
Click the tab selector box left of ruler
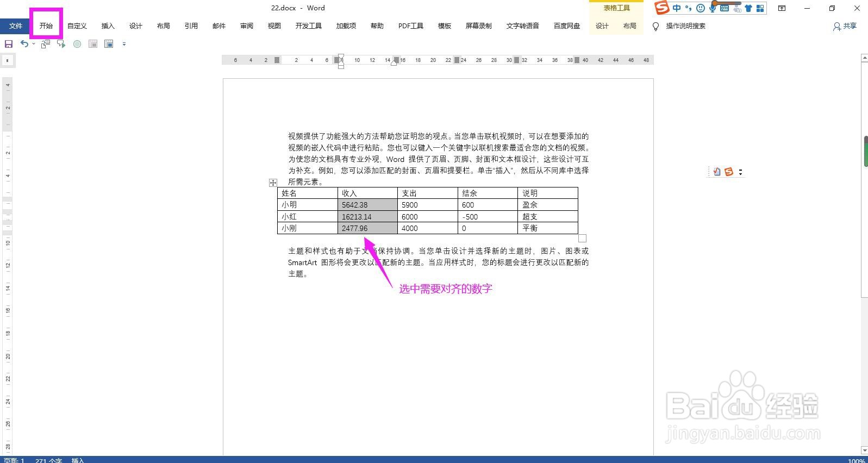pyautogui.click(x=7, y=60)
